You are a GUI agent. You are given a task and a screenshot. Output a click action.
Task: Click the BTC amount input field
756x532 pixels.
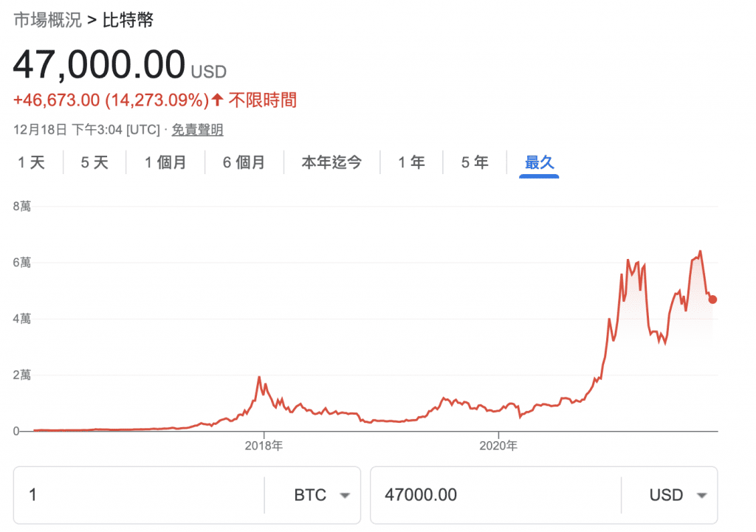(x=140, y=495)
